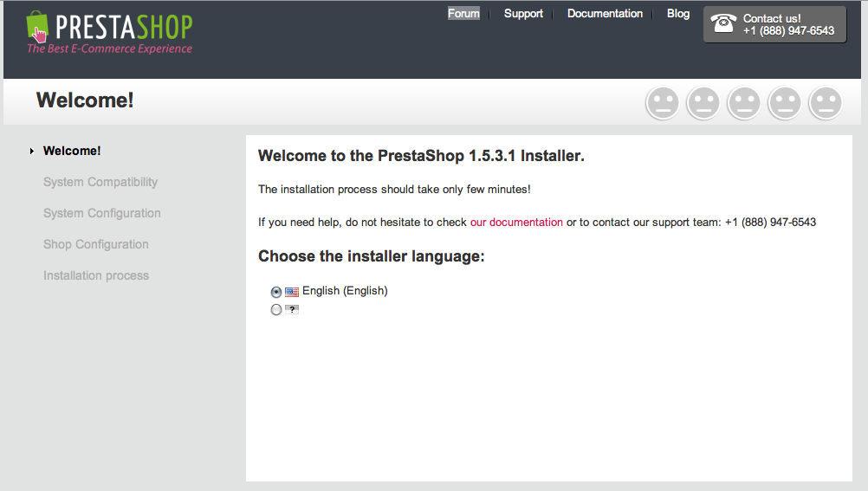Image resolution: width=868 pixels, height=491 pixels.
Task: Click the PrestaShop shopping bag logo
Action: click(37, 26)
